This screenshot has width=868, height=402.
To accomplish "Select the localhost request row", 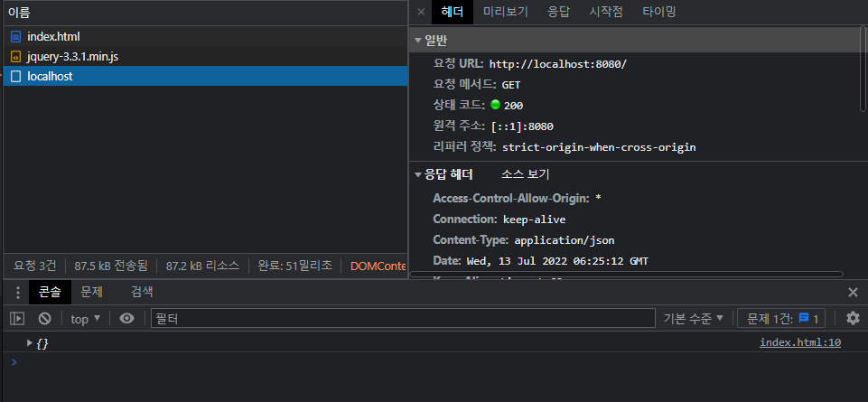I will point(50,76).
